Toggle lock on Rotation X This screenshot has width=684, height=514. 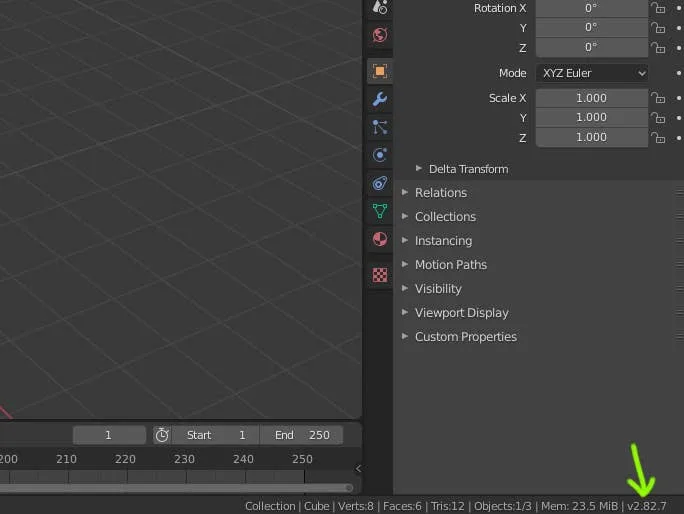coord(658,8)
